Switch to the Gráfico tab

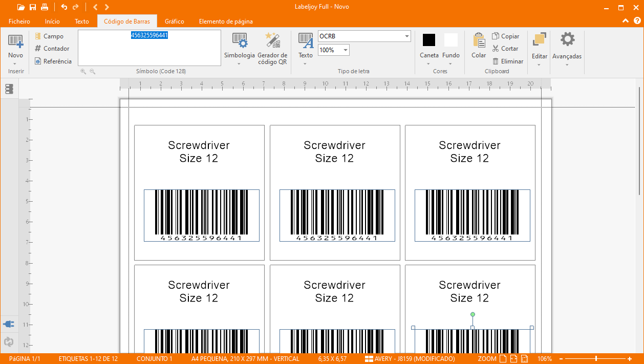(175, 22)
